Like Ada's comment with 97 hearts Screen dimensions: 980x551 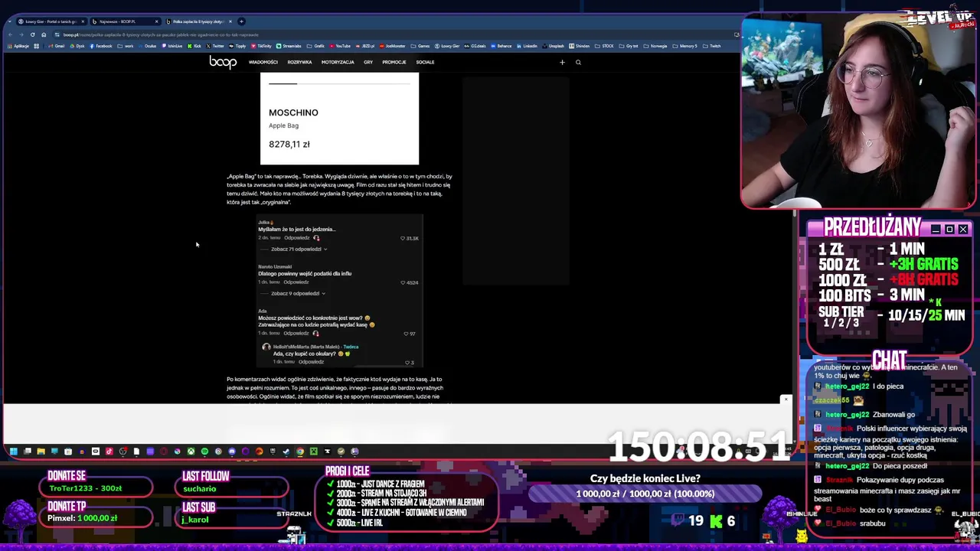(407, 334)
